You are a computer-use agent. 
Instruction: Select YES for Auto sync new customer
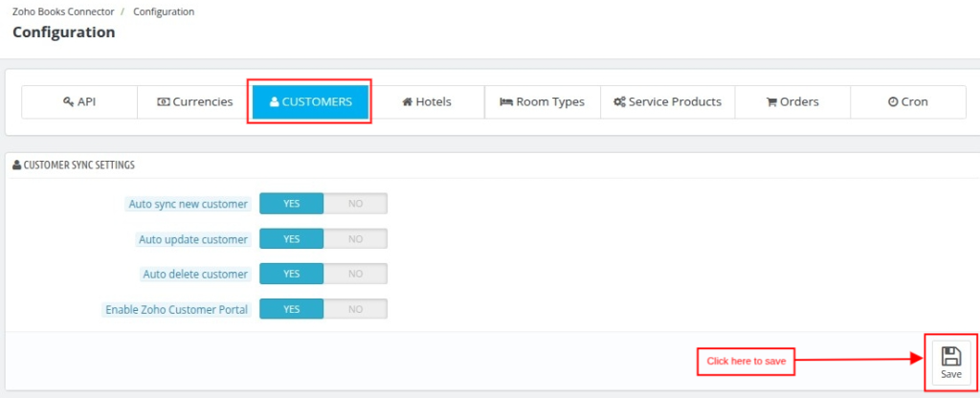pos(292,204)
